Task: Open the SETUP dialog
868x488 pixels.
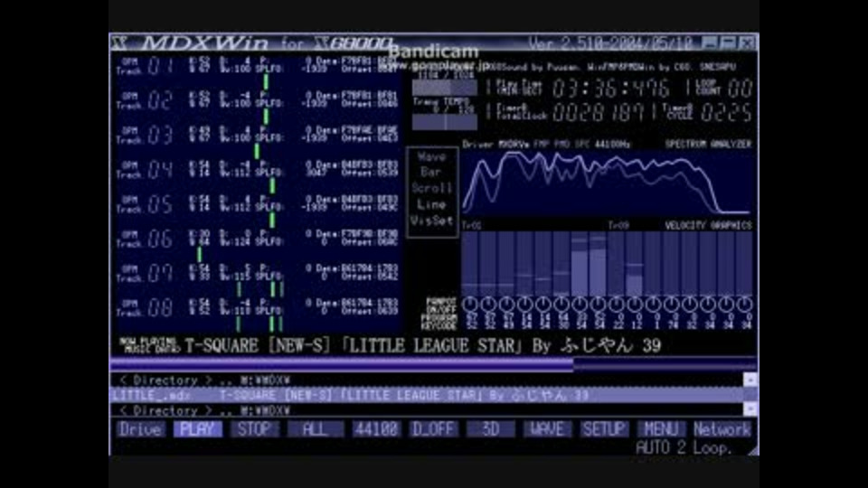Action: click(604, 429)
